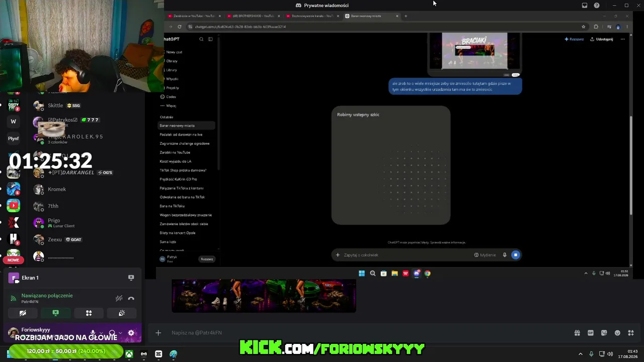Viewport: 644px width, 362px height.
Task: Bookmark the ChatGPT page with star icon
Action: pos(584,27)
